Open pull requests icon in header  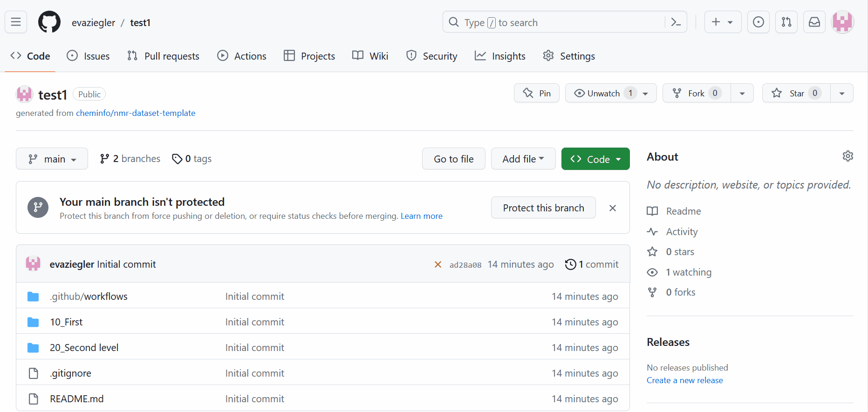(786, 22)
